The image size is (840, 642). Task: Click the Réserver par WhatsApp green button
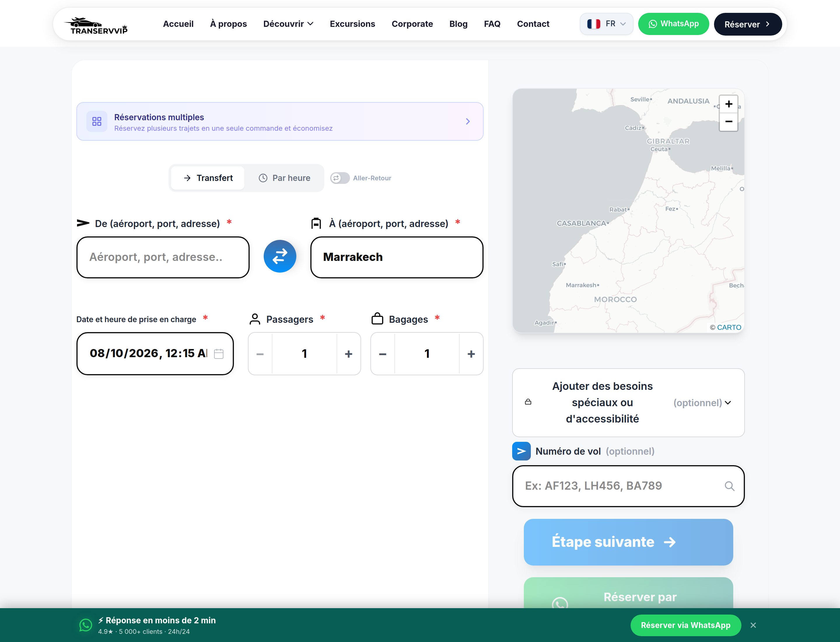(628, 593)
